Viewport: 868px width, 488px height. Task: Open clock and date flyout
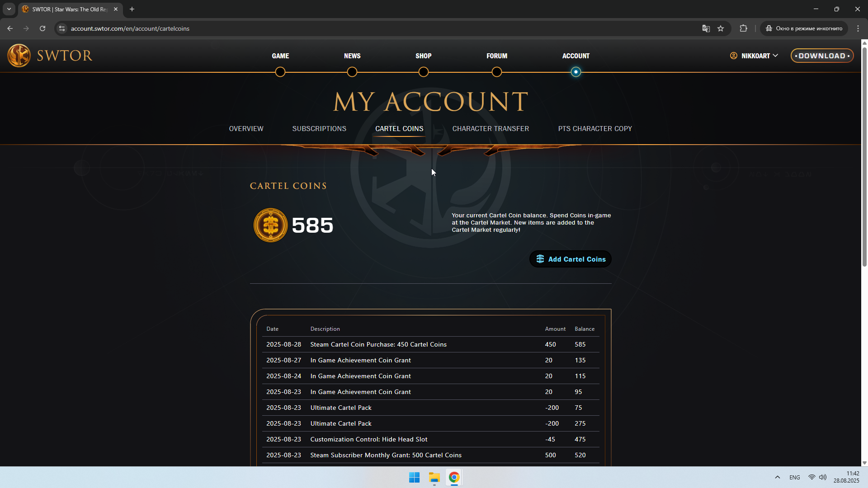pos(846,477)
